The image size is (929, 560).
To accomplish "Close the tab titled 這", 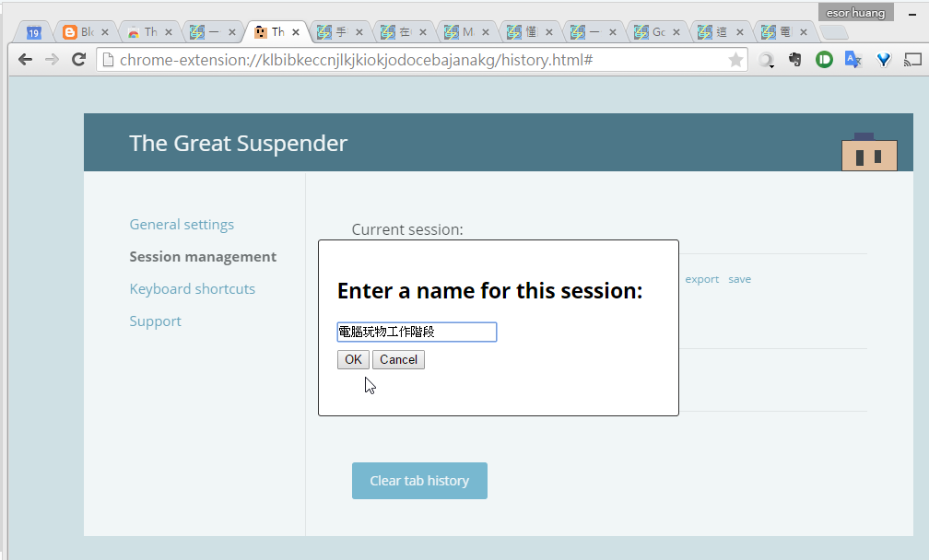I will pos(740,32).
